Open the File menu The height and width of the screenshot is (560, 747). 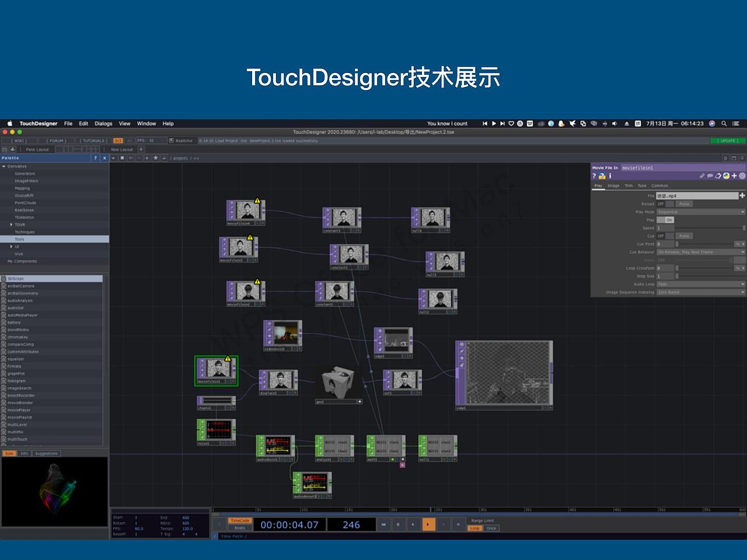click(x=68, y=124)
